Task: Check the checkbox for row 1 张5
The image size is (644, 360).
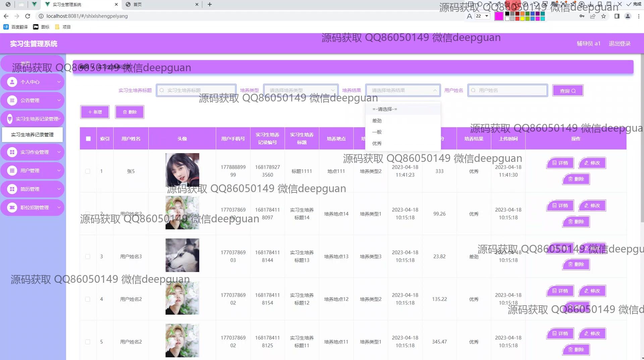Action: point(88,171)
